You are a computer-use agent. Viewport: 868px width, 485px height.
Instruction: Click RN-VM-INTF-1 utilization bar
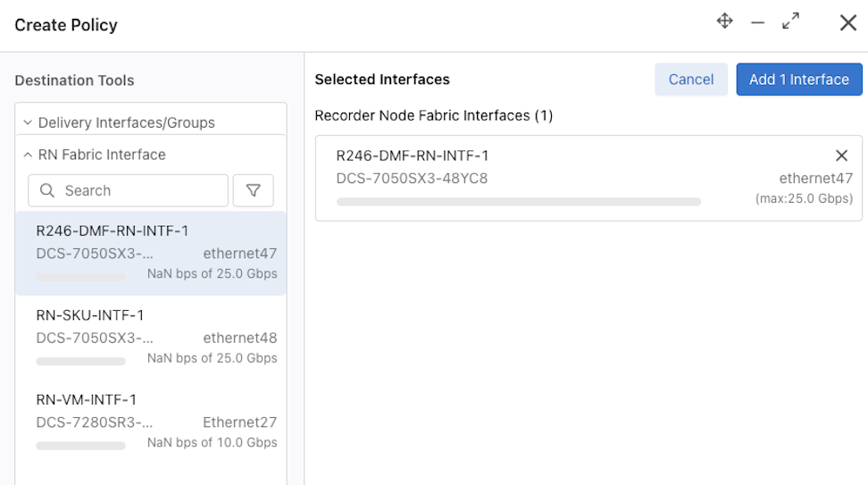pyautogui.click(x=81, y=446)
